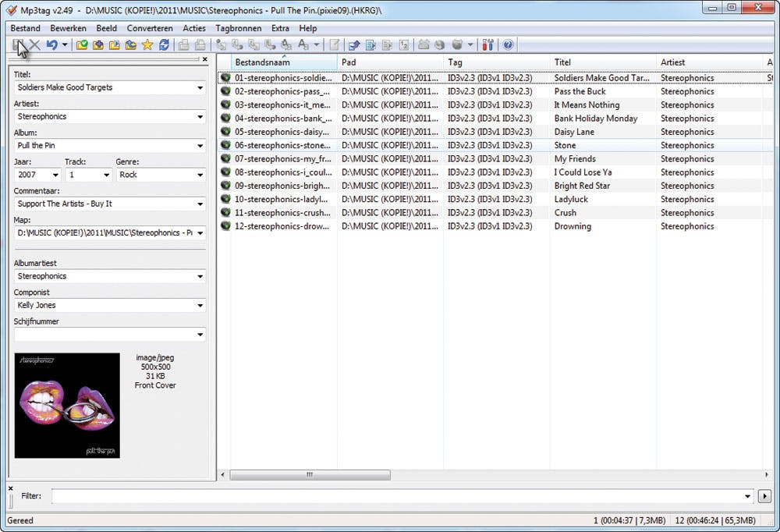780x532 pixels.
Task: Click the Filter arrow button at right
Action: pos(764,496)
